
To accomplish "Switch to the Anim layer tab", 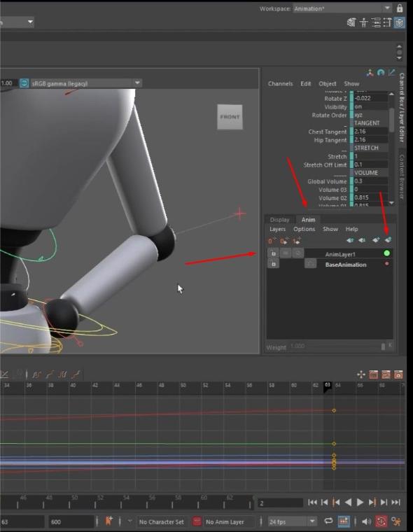I will (308, 220).
